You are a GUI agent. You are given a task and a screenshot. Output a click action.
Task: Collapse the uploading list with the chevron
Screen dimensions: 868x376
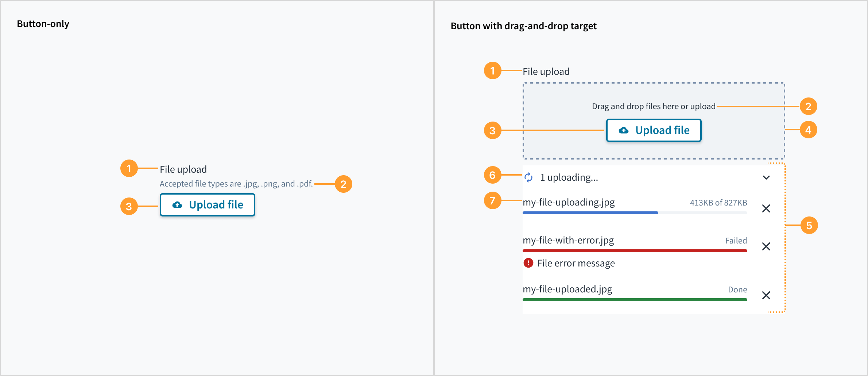point(766,178)
